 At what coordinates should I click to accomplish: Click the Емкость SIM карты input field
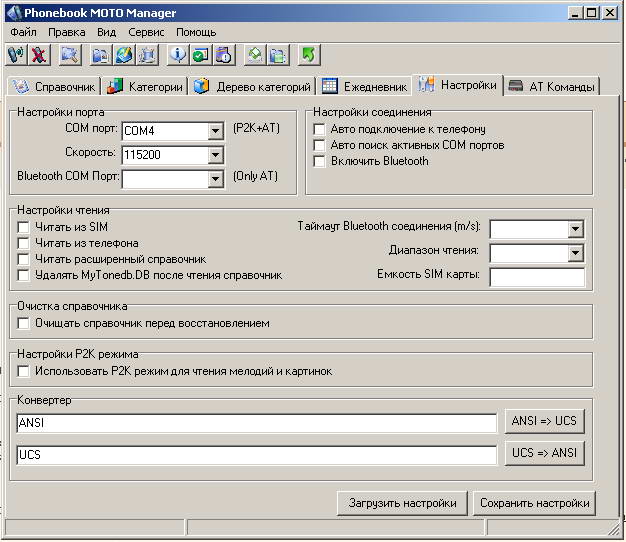[x=537, y=277]
